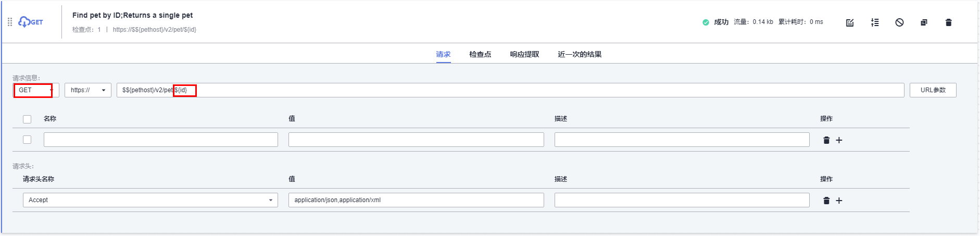Open the GET request method dropdown
This screenshot has height=236, width=980.
coord(35,90)
